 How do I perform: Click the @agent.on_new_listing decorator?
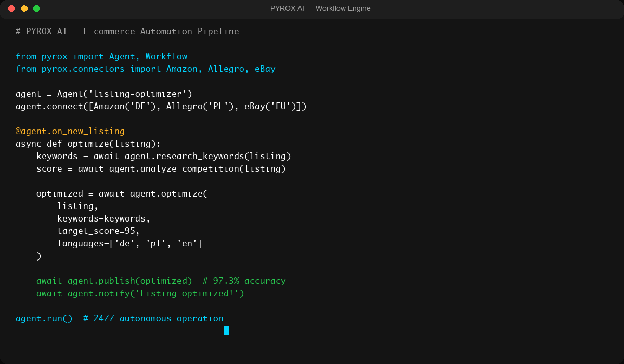click(70, 131)
